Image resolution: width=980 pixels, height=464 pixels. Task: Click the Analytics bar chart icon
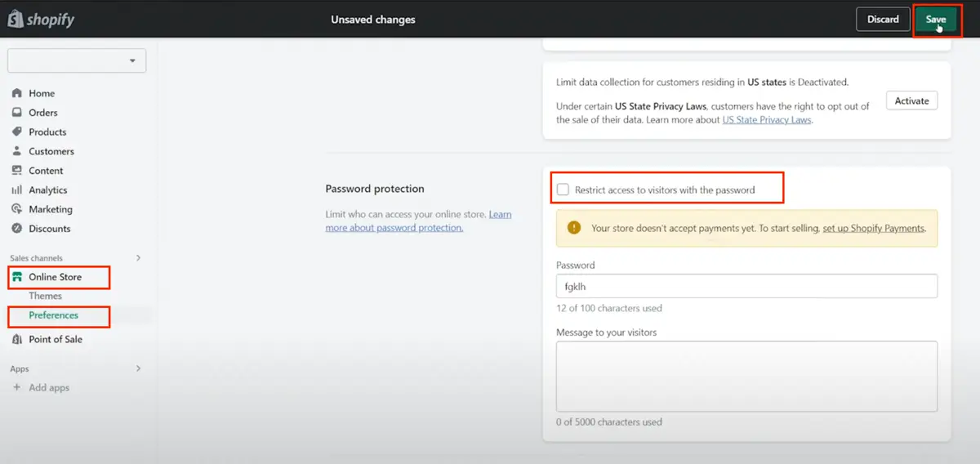16,190
